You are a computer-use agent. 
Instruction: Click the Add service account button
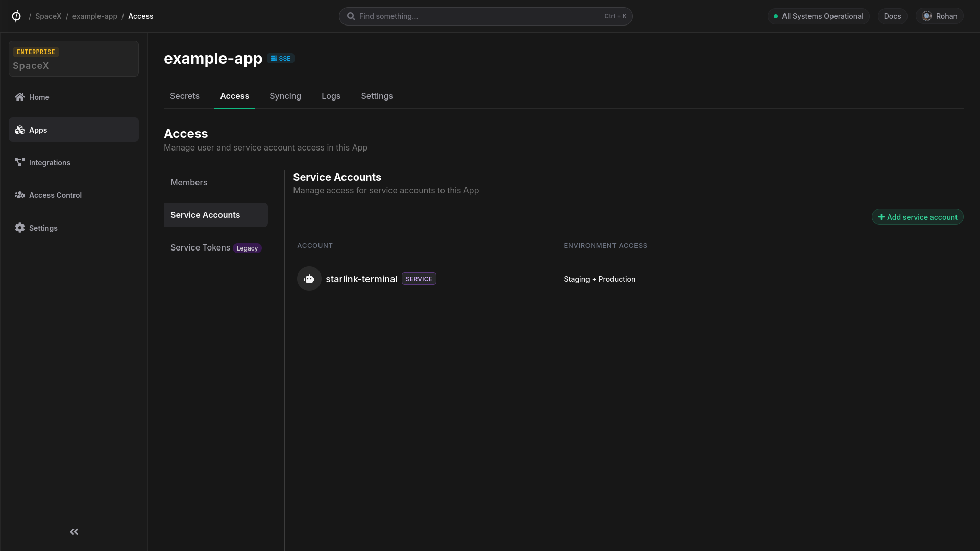[x=917, y=217]
